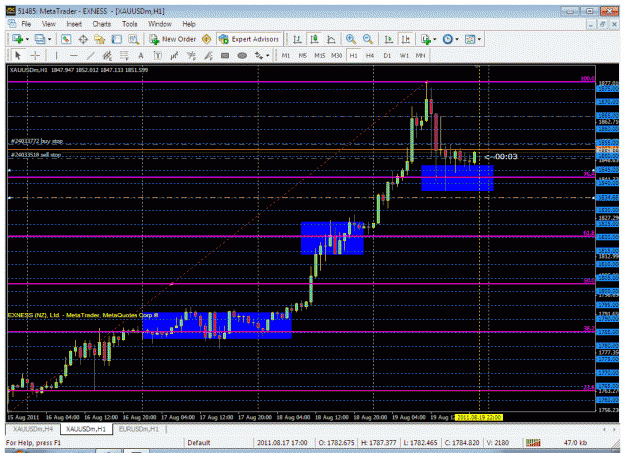625x453 pixels.
Task: Select the Text Label tool
Action: [157, 55]
